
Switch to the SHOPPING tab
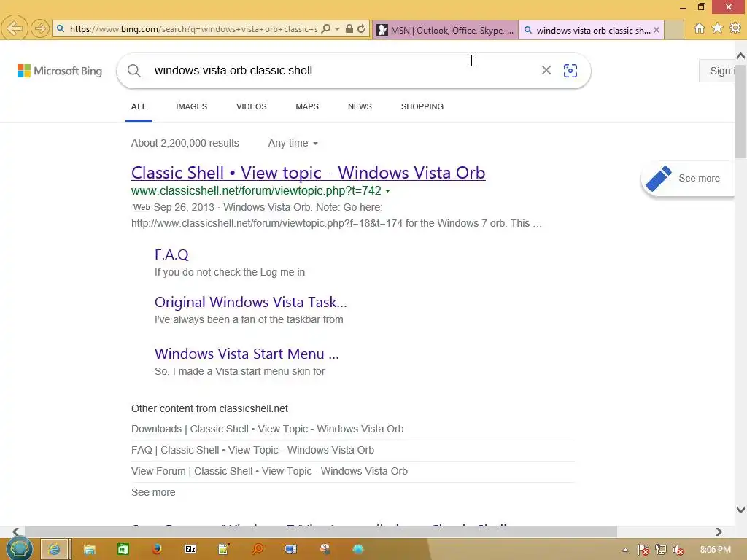click(422, 106)
